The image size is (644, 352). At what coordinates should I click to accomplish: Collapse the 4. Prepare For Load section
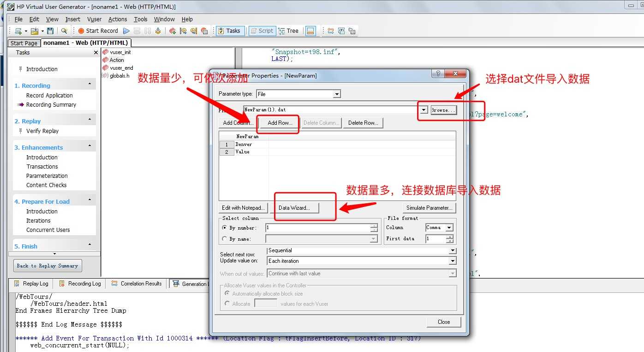[89, 200]
